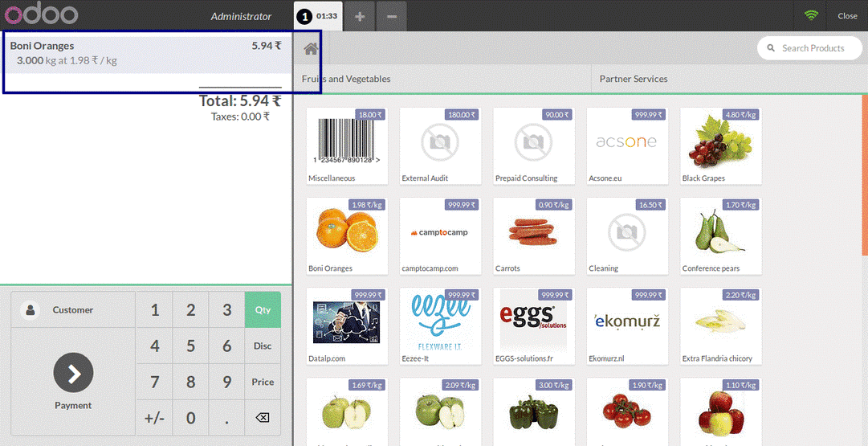Tap numpad digit 3
Image resolution: width=868 pixels, height=446 pixels.
coord(227,309)
